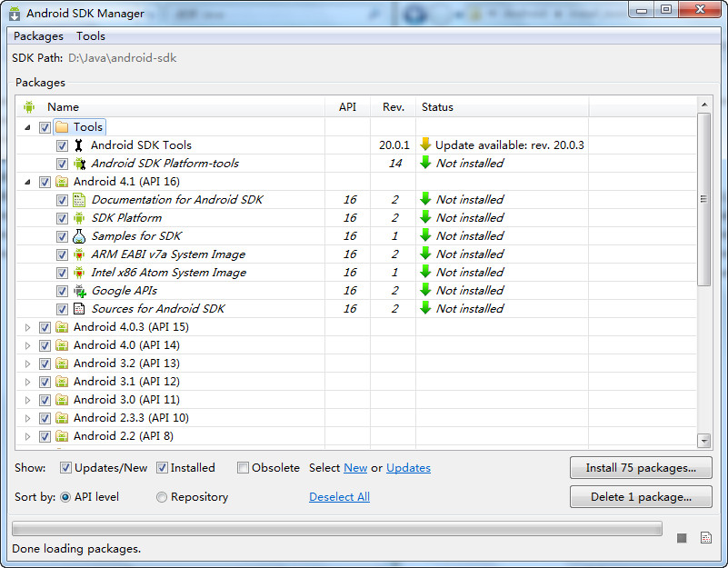728x568 pixels.
Task: Click the Android 4.0 (API 14) package icon
Action: point(62,345)
